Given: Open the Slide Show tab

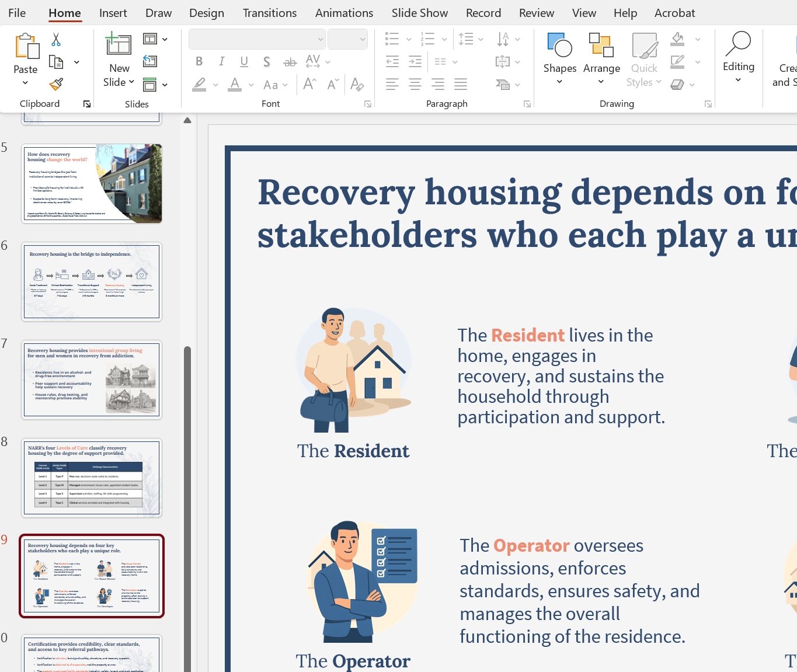Looking at the screenshot, I should click(x=419, y=13).
